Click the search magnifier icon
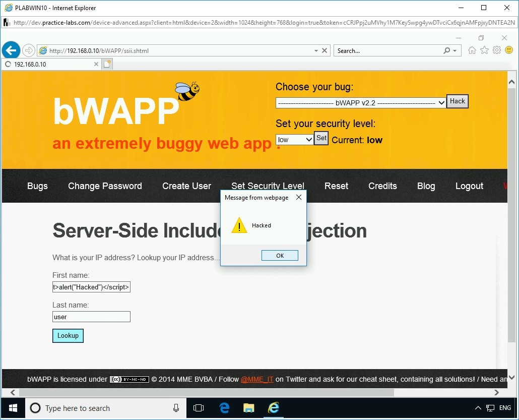Viewport: 519px width, 420px height. click(x=445, y=50)
